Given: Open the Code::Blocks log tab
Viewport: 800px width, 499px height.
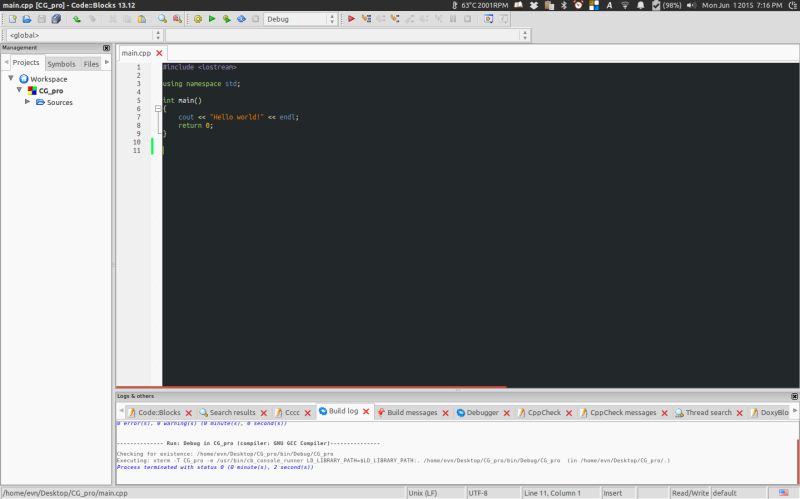Looking at the screenshot, I should [159, 412].
